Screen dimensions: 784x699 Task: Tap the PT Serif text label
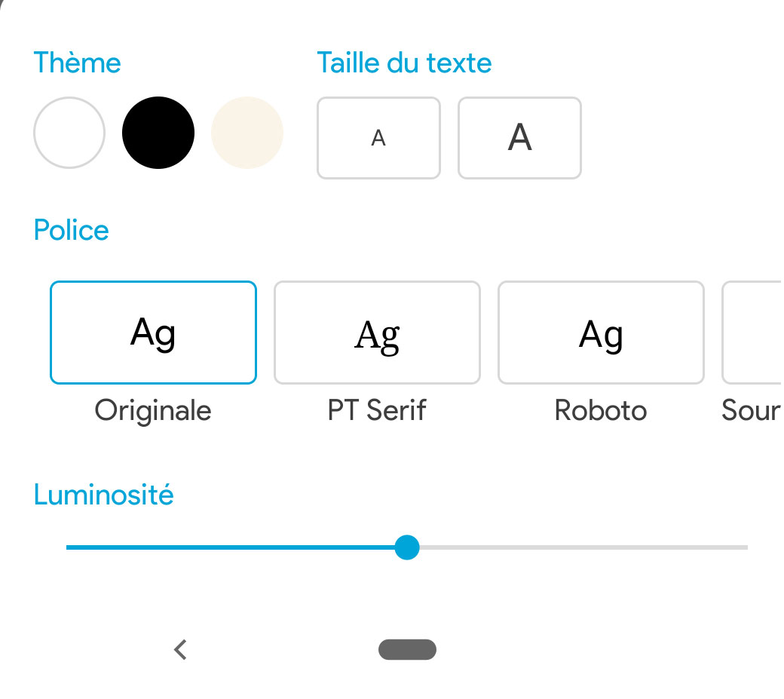click(x=377, y=411)
